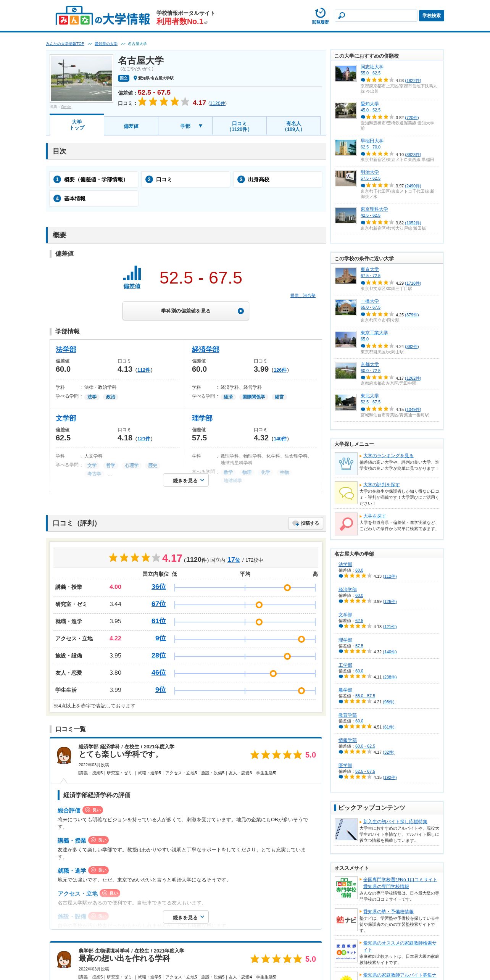
Task: Open 新入生の初バイト探し応援特集 link
Action: tap(395, 822)
